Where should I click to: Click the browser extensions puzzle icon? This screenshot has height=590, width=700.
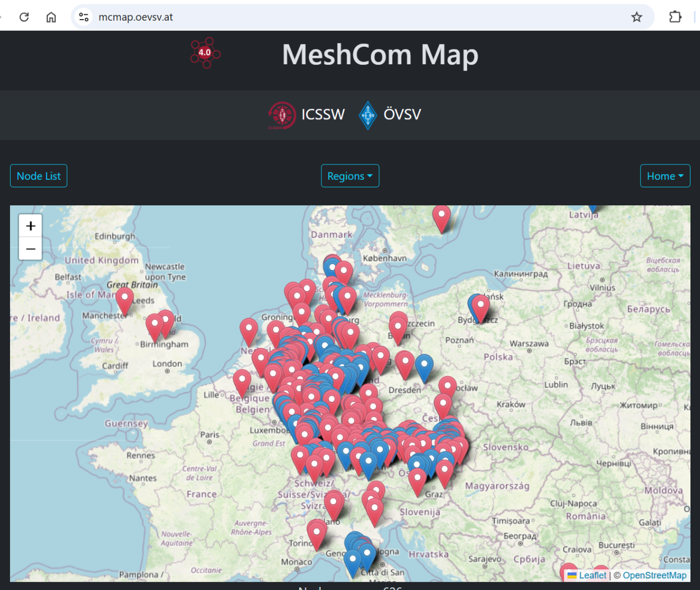coord(675,16)
